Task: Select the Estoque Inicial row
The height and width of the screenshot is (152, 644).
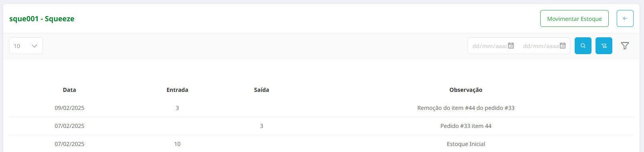Action: [x=321, y=144]
